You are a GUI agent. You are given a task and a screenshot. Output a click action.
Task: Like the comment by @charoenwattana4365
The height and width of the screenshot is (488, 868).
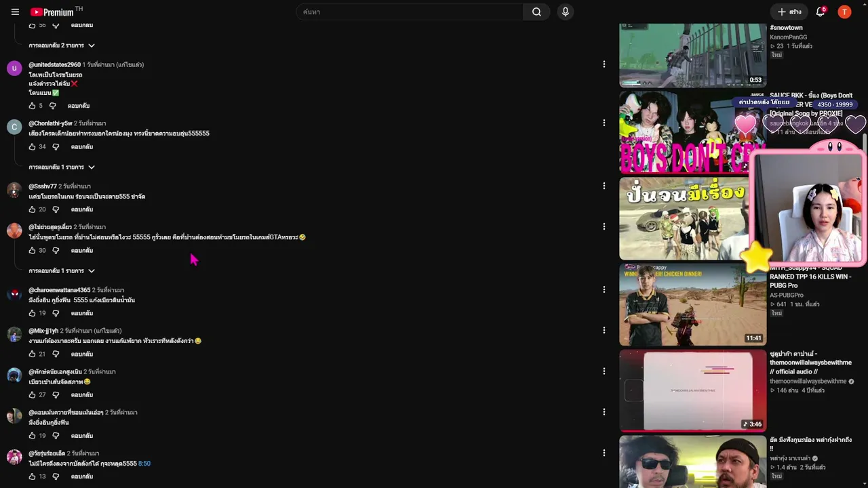[x=32, y=313]
